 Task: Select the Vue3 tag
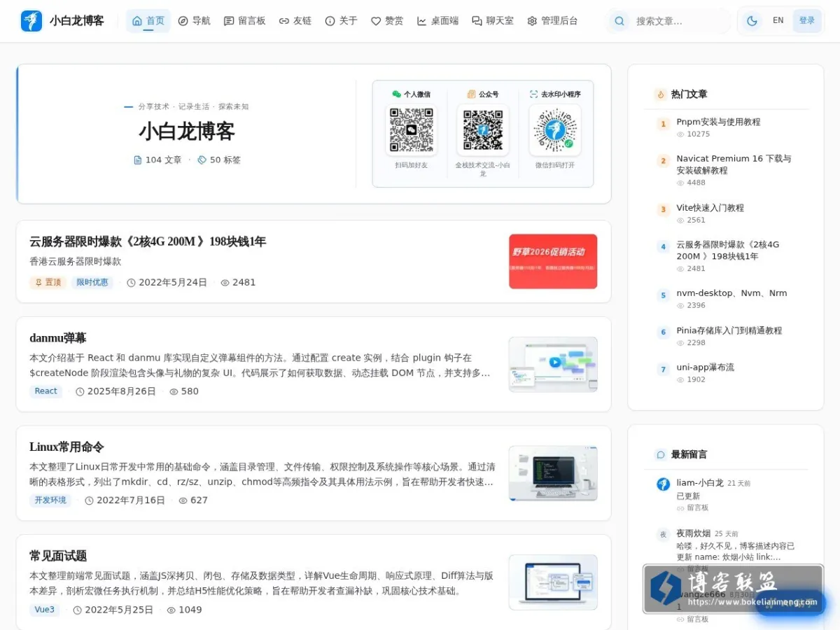(45, 610)
